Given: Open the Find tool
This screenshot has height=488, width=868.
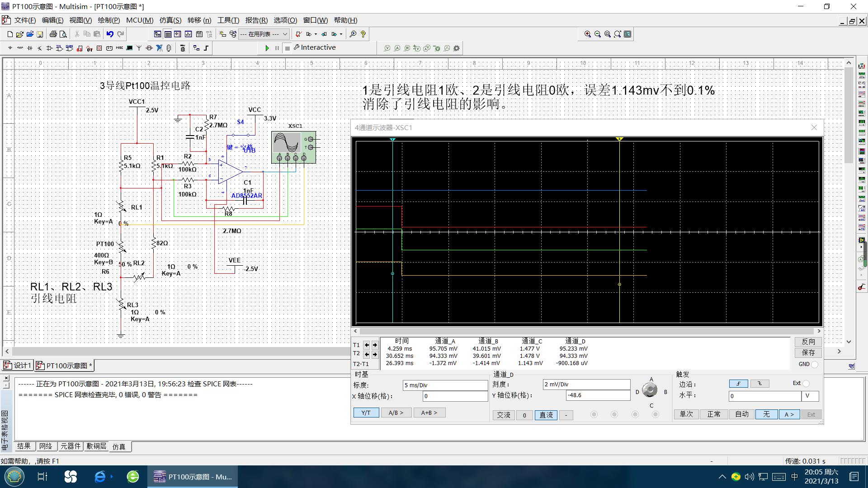Looking at the screenshot, I should (353, 34).
